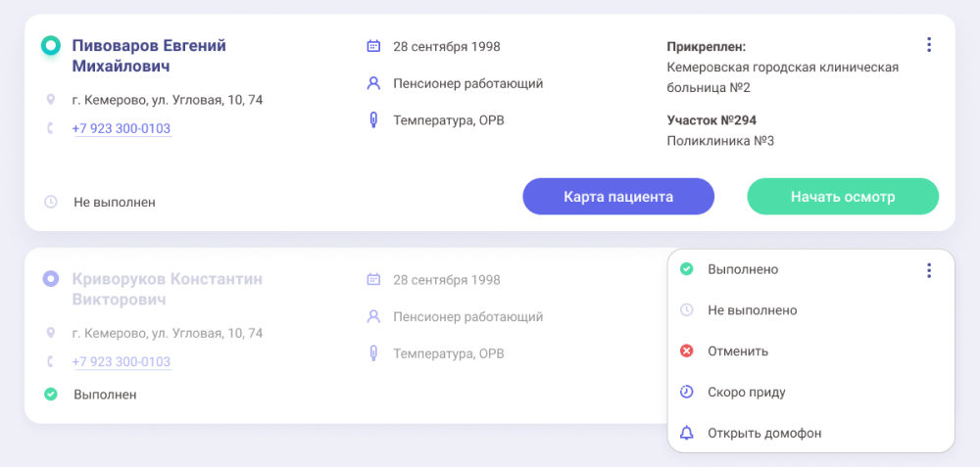The height and width of the screenshot is (467, 980).
Task: Open three-dot menu on Пивоваров card
Action: pyautogui.click(x=928, y=45)
